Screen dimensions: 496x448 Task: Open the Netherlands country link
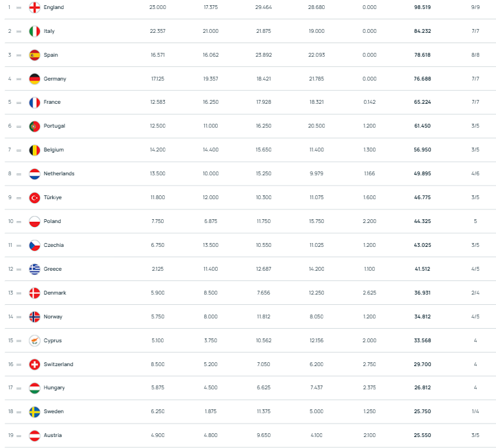click(59, 173)
